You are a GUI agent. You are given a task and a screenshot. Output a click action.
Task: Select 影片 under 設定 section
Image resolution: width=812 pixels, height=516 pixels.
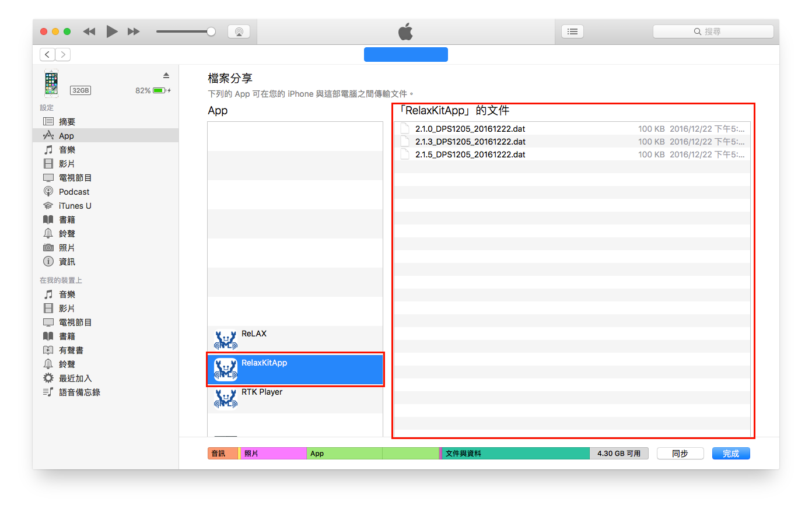tap(106, 163)
